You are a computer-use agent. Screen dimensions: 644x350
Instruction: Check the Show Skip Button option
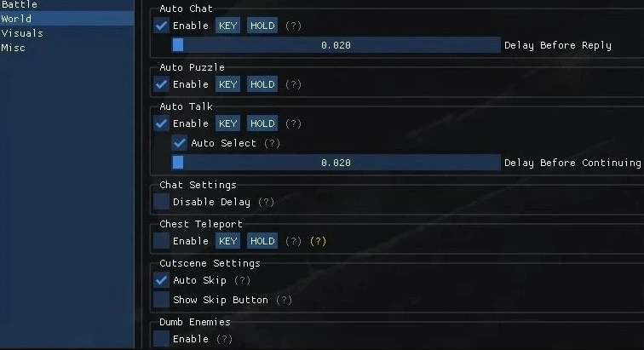(162, 300)
